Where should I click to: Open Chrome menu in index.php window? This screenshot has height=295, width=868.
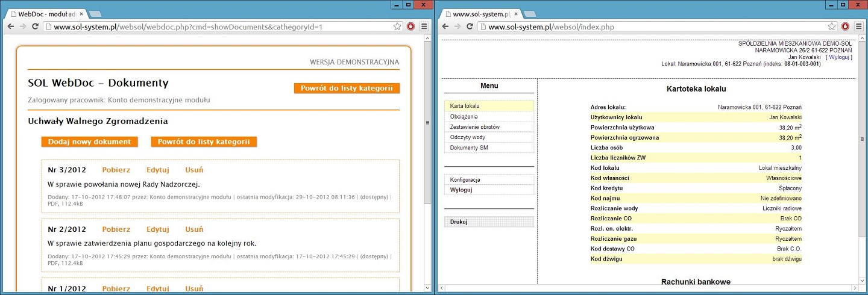point(858,26)
